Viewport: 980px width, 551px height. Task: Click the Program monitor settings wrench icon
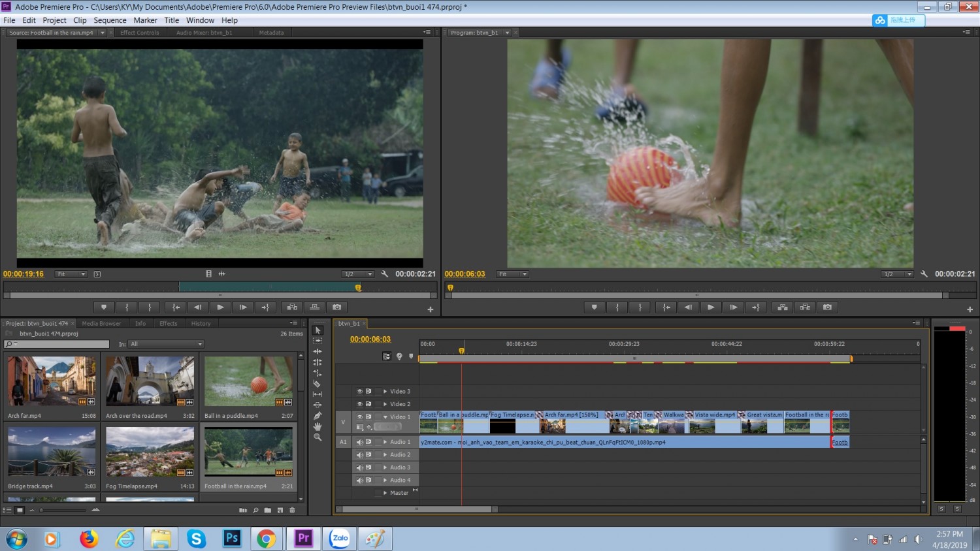coord(924,274)
